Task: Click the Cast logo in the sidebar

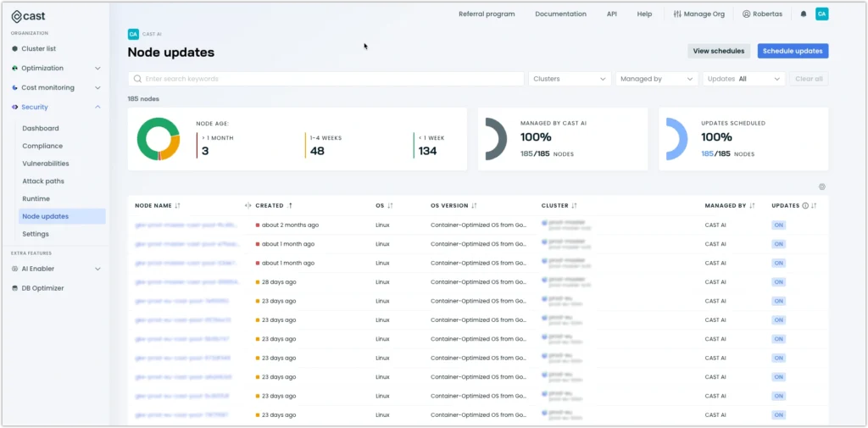Action: coord(29,16)
